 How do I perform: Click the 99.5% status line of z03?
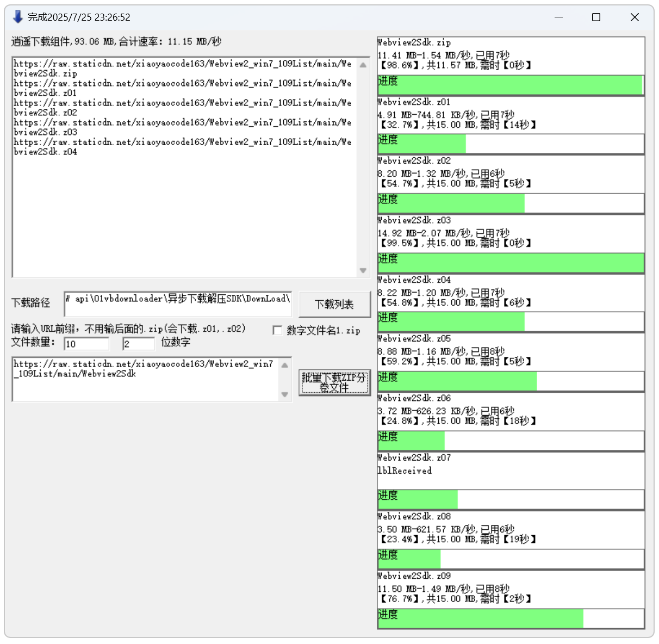(455, 243)
